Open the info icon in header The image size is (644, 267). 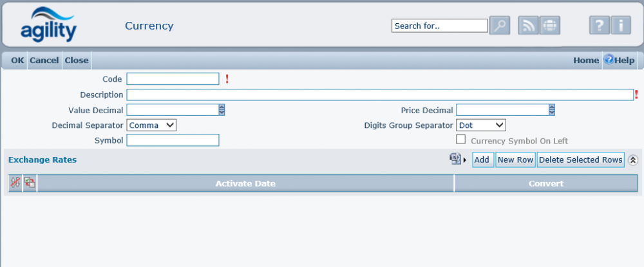(x=620, y=26)
